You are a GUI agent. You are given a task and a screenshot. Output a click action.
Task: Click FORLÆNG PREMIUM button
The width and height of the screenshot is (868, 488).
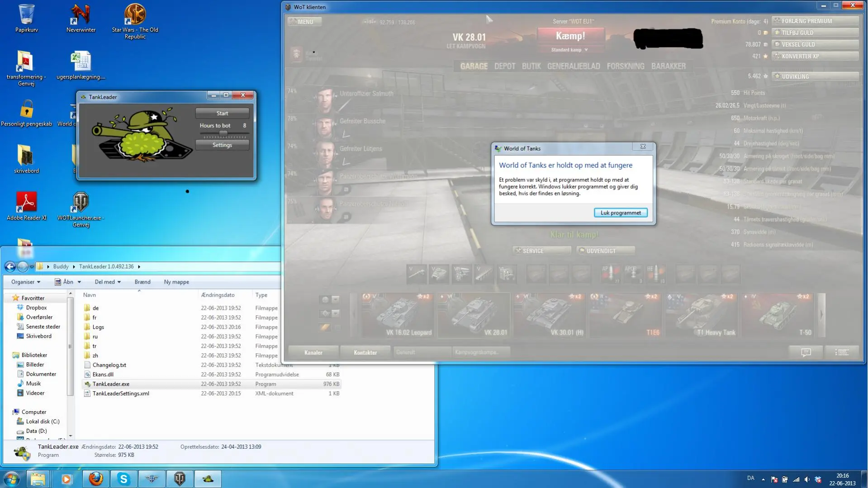(815, 21)
